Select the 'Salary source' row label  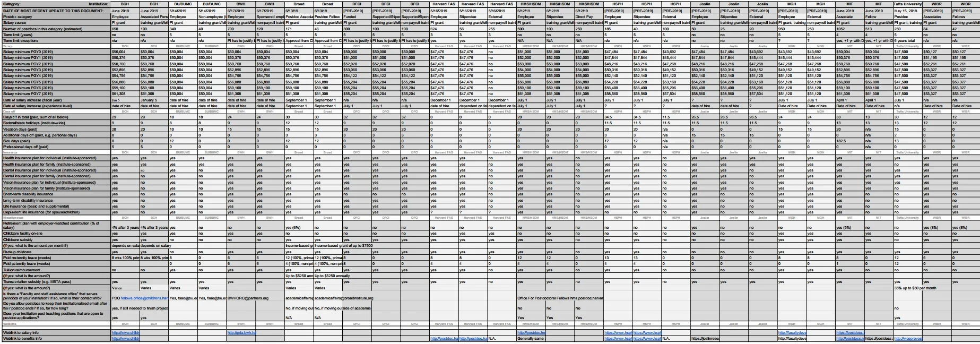pyautogui.click(x=56, y=23)
